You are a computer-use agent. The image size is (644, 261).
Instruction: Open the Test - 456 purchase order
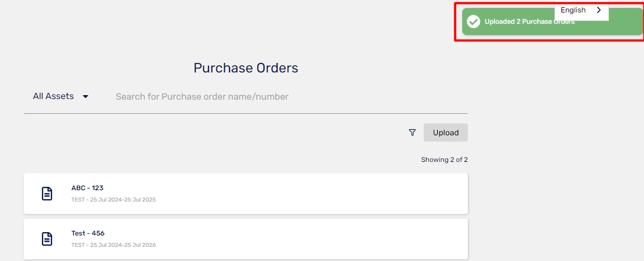88,233
